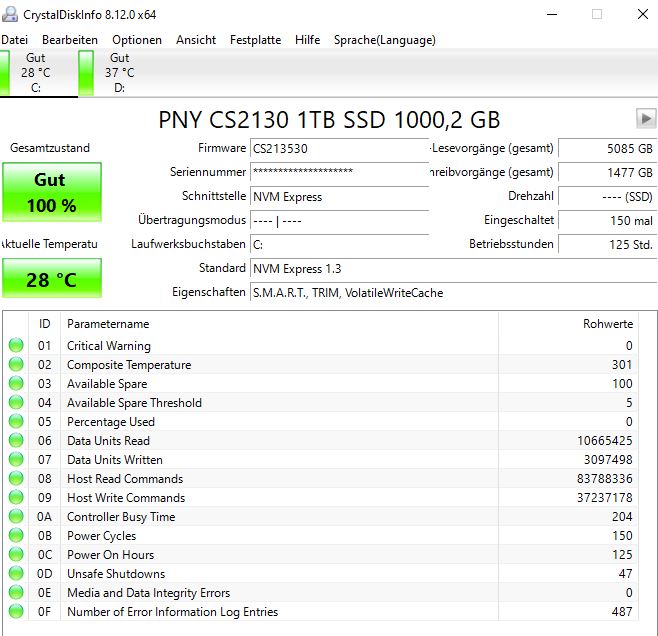Click the status icon for Critical Warning
Image resolution: width=658 pixels, height=636 pixels.
coord(16,345)
